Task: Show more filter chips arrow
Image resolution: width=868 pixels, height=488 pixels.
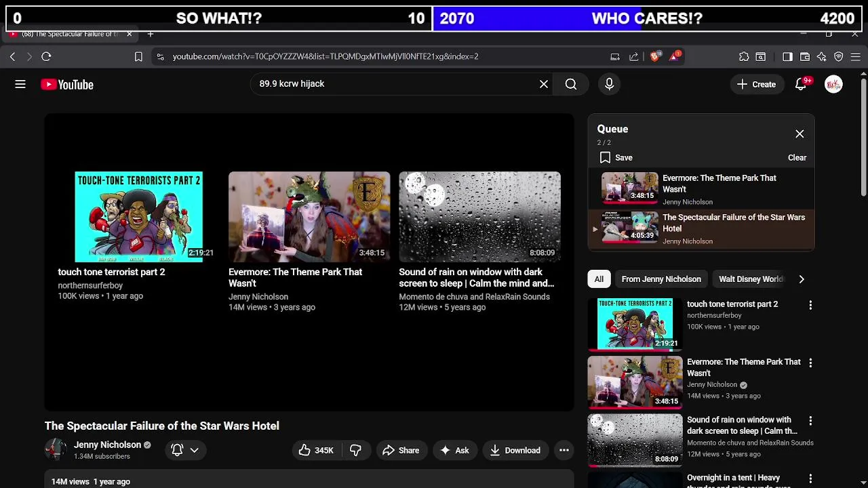Action: coord(802,279)
